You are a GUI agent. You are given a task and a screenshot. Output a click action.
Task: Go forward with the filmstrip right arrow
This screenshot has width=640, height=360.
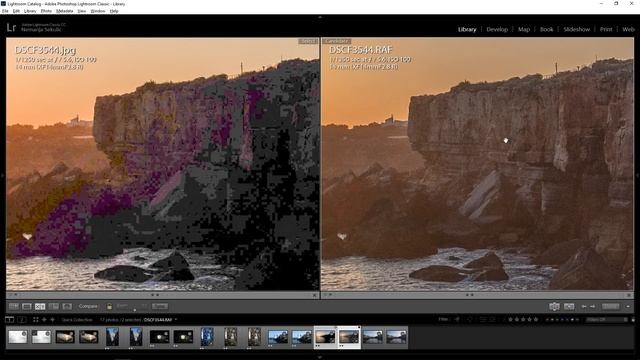coord(52,320)
